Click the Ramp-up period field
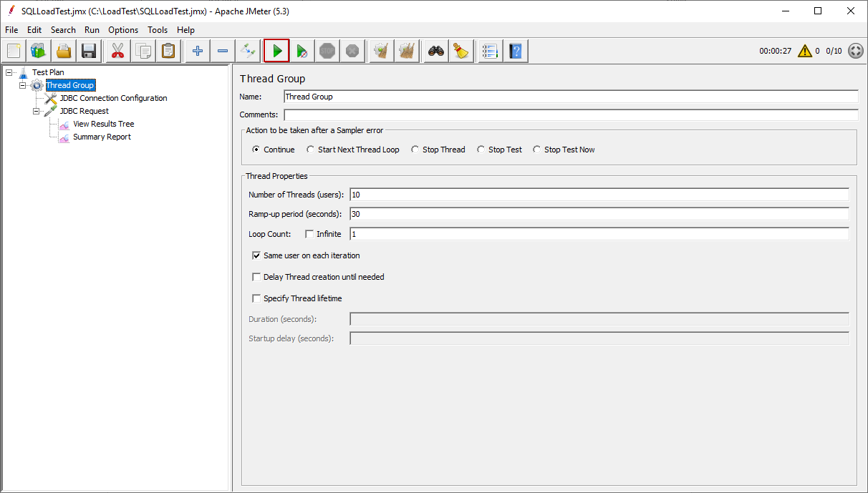 (599, 214)
